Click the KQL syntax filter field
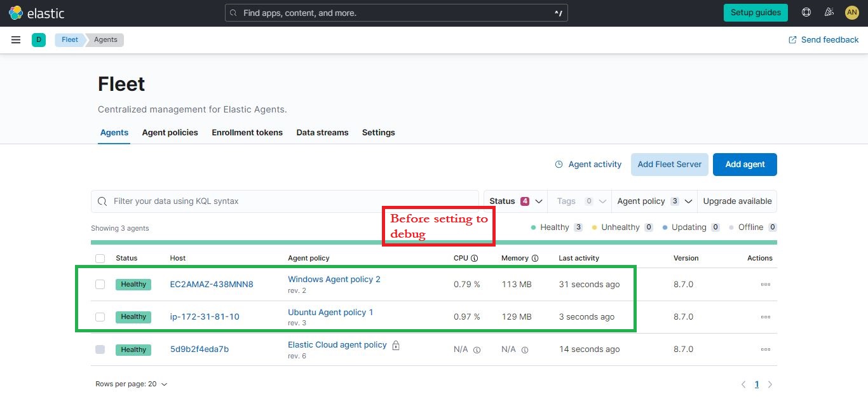The width and height of the screenshot is (868, 413). point(286,201)
